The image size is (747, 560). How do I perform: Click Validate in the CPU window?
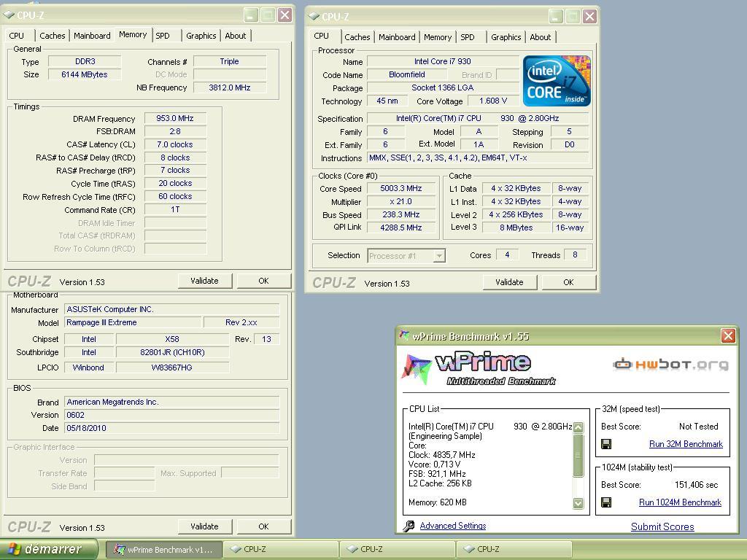click(x=509, y=282)
